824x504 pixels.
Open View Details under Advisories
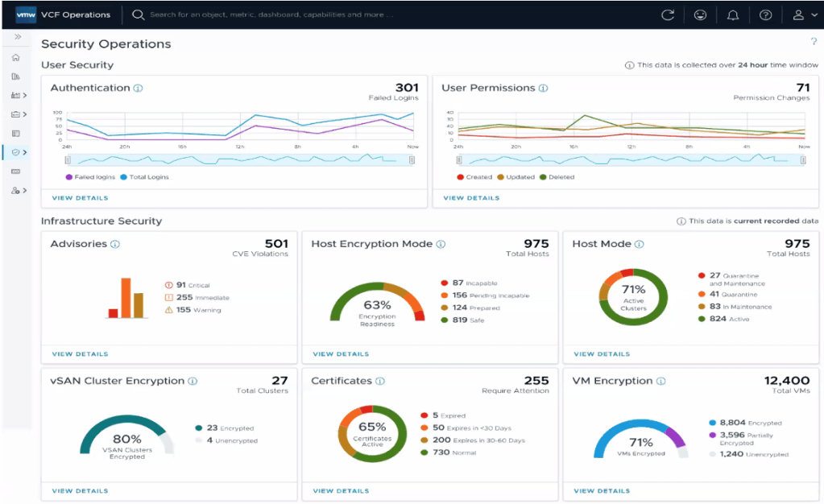click(80, 353)
